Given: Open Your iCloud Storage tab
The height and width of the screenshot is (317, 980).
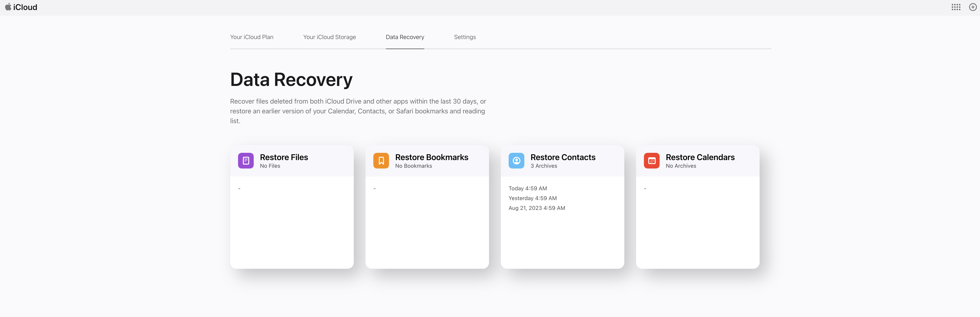Looking at the screenshot, I should pyautogui.click(x=329, y=37).
